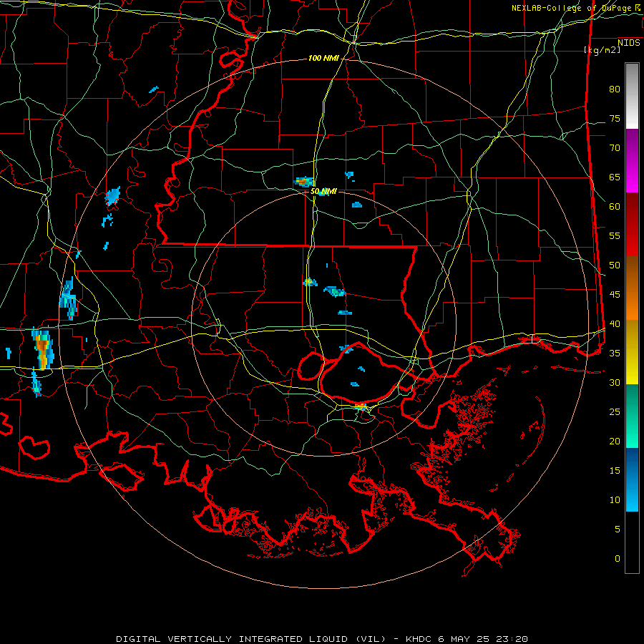Screen dimensions: 644x644
Task: Pick the red segment of the color bar
Action: pos(632,224)
